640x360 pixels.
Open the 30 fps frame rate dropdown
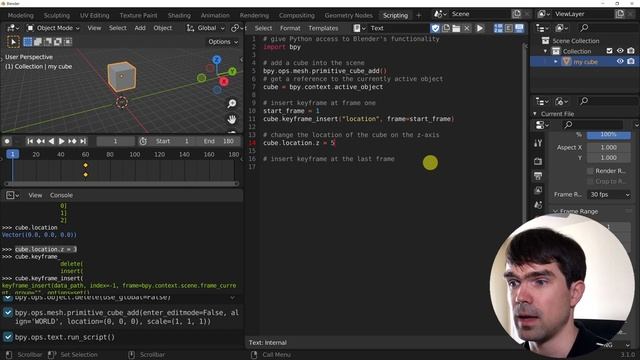click(x=609, y=195)
